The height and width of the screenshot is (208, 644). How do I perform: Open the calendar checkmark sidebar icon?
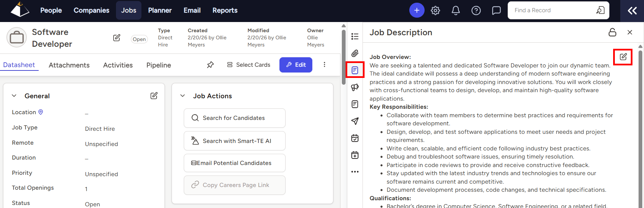point(355,138)
